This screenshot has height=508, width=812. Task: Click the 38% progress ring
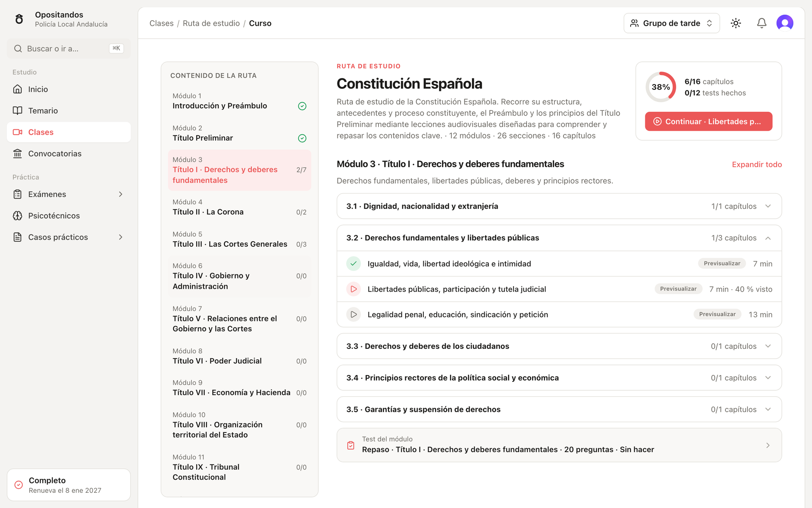click(661, 87)
